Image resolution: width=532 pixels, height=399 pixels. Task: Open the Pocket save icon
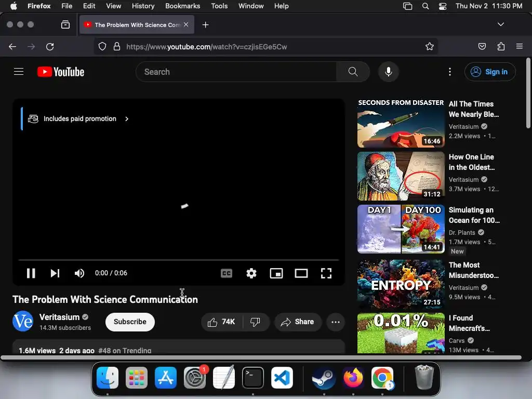point(482,46)
